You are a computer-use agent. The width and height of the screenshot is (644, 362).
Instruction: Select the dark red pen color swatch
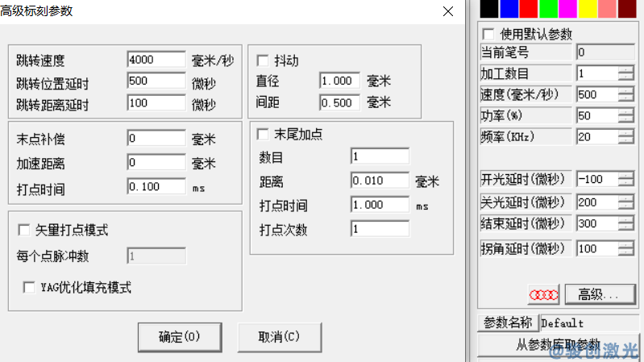pyautogui.click(x=627, y=9)
